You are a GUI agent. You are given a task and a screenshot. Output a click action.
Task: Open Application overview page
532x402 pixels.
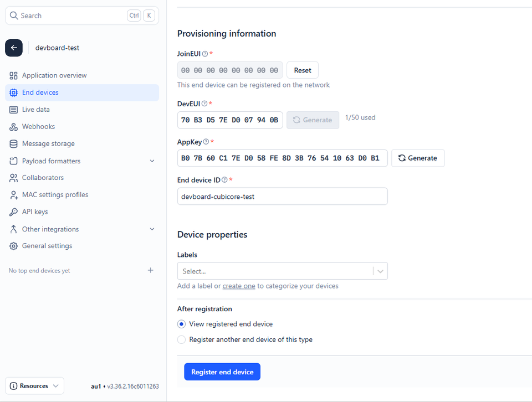82,76
